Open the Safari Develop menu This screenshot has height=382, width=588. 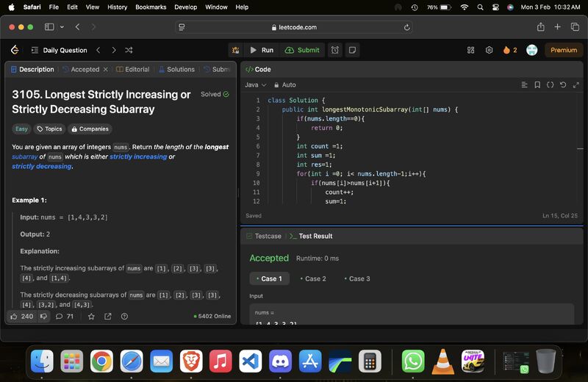[186, 7]
